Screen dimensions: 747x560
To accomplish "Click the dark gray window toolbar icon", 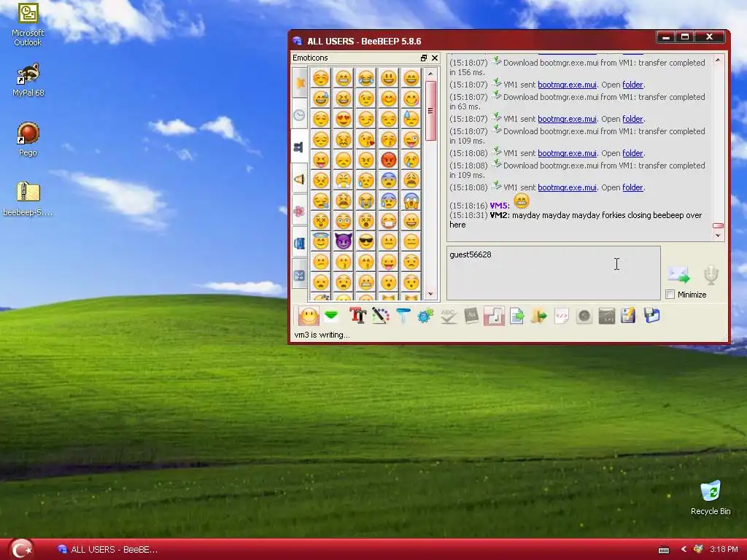I will pos(606,315).
